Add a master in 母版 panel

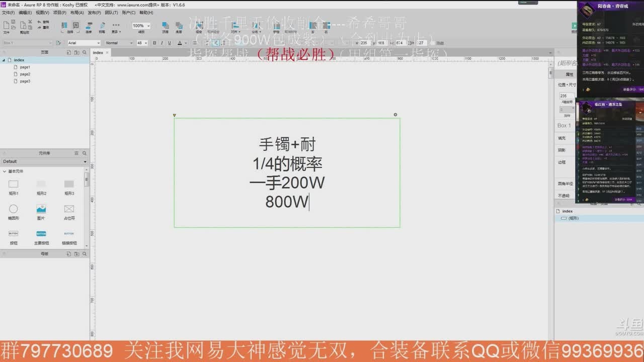tap(69, 254)
